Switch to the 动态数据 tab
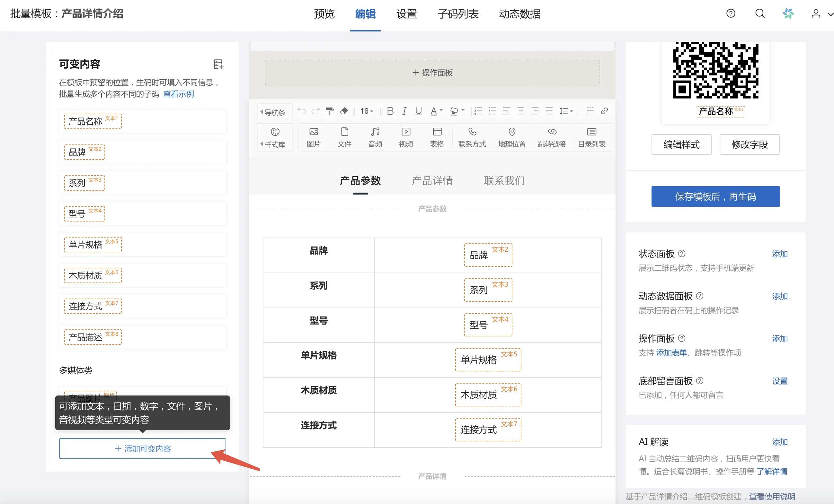 click(x=519, y=14)
